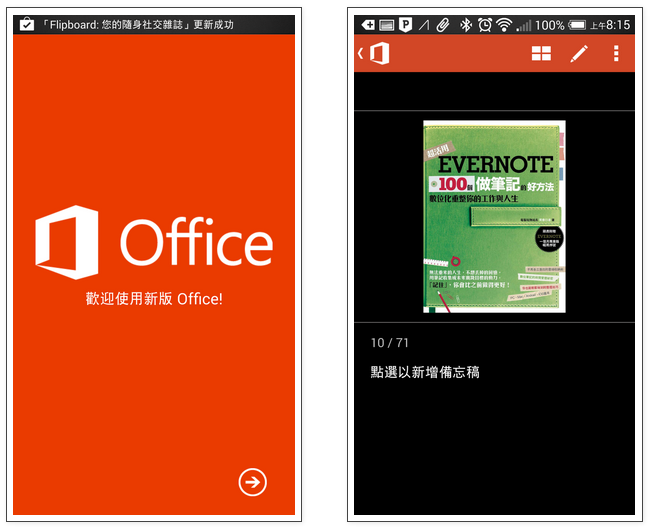
Task: Tap '點選以新增備忘稿' to add notes
Action: click(x=425, y=372)
